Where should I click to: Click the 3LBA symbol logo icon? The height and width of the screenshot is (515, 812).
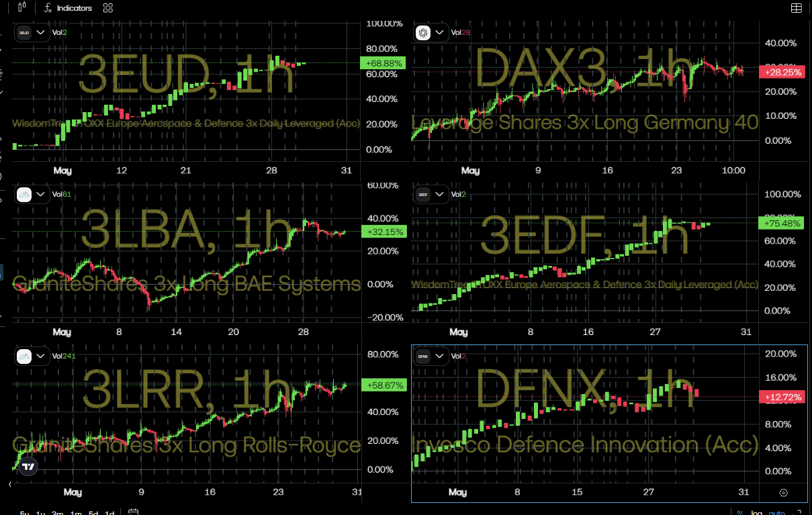pyautogui.click(x=24, y=195)
